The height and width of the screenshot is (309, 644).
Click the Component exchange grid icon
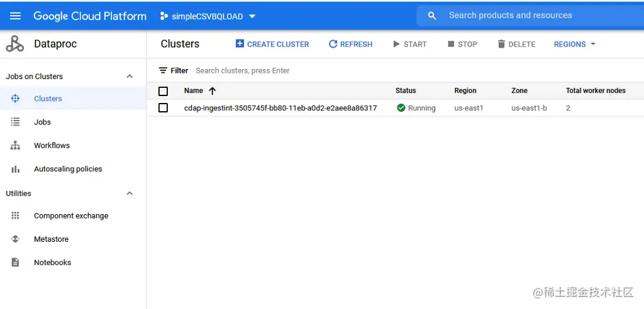pyautogui.click(x=15, y=215)
